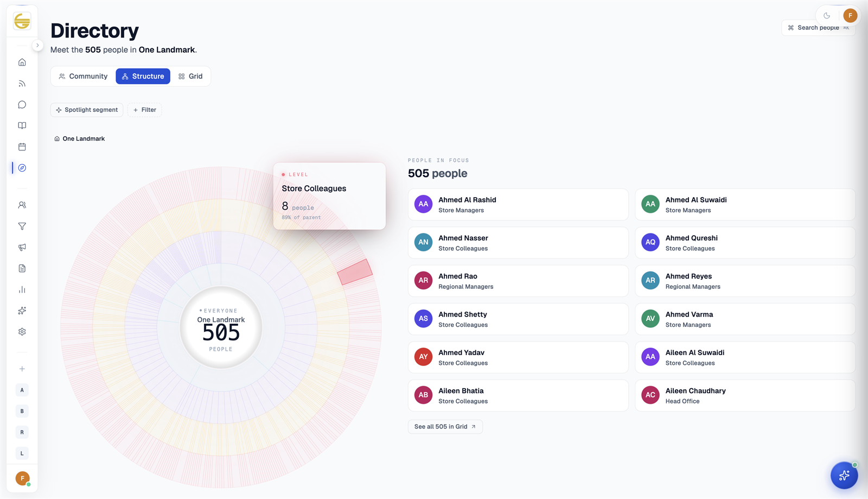Click the plus icon in sidebar
This screenshot has height=499, width=868.
(x=22, y=369)
